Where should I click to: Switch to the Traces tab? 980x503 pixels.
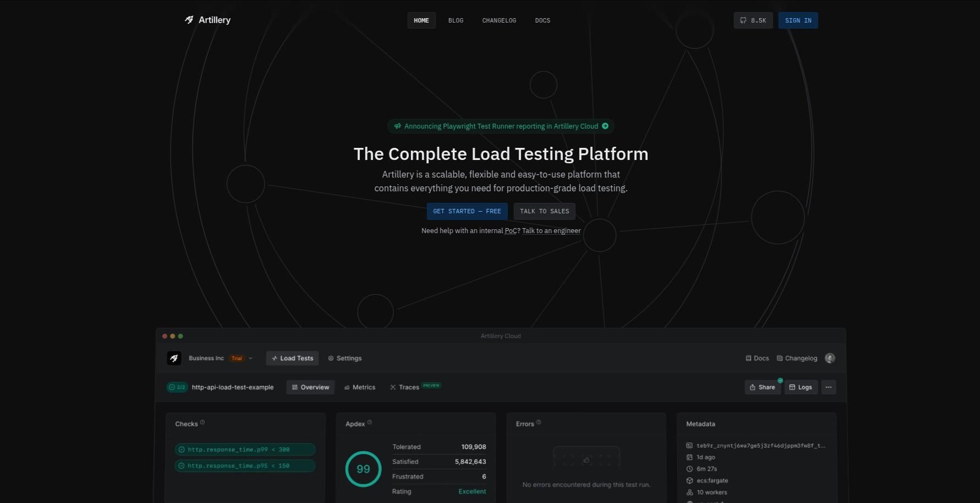405,387
